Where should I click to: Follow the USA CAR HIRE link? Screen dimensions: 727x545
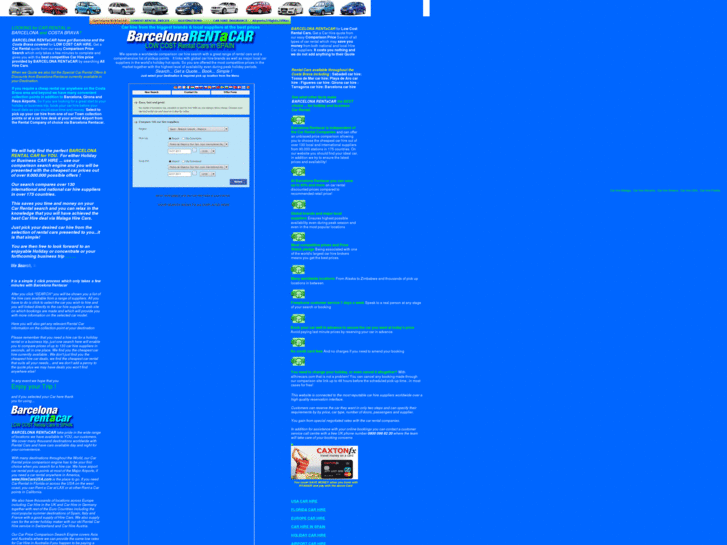tap(304, 501)
